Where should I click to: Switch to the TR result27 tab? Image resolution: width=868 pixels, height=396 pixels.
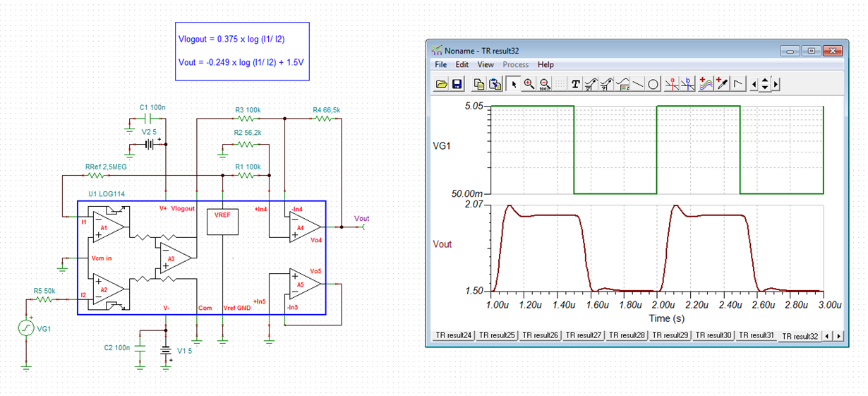pyautogui.click(x=584, y=335)
